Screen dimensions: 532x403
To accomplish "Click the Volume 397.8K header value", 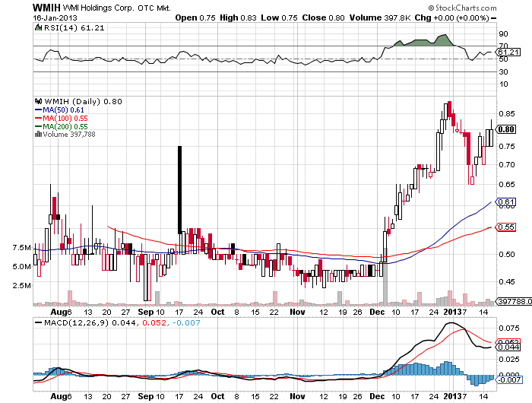I will pyautogui.click(x=380, y=17).
